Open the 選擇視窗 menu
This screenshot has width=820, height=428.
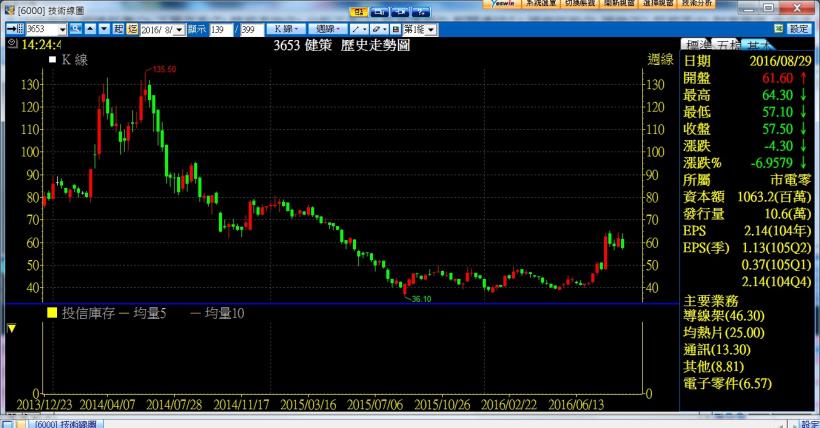click(658, 3)
